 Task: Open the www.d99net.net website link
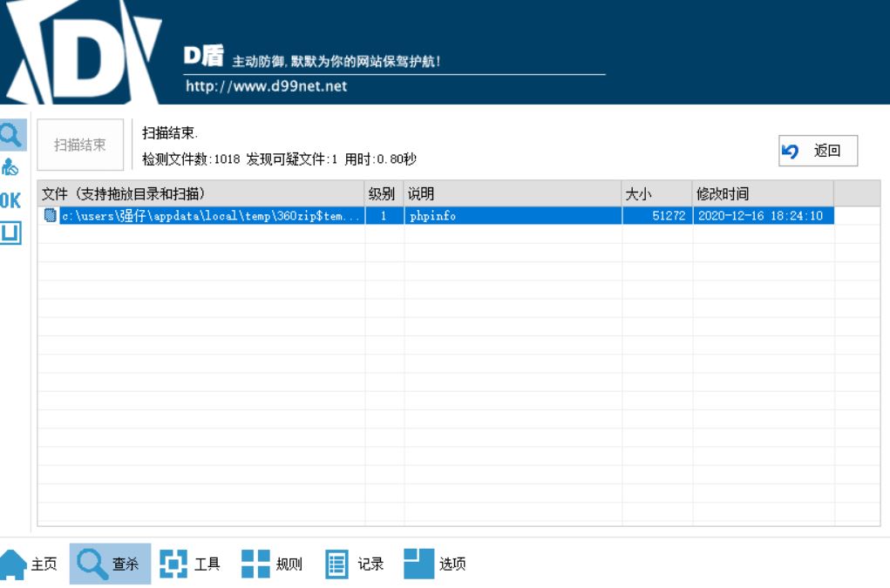point(267,86)
